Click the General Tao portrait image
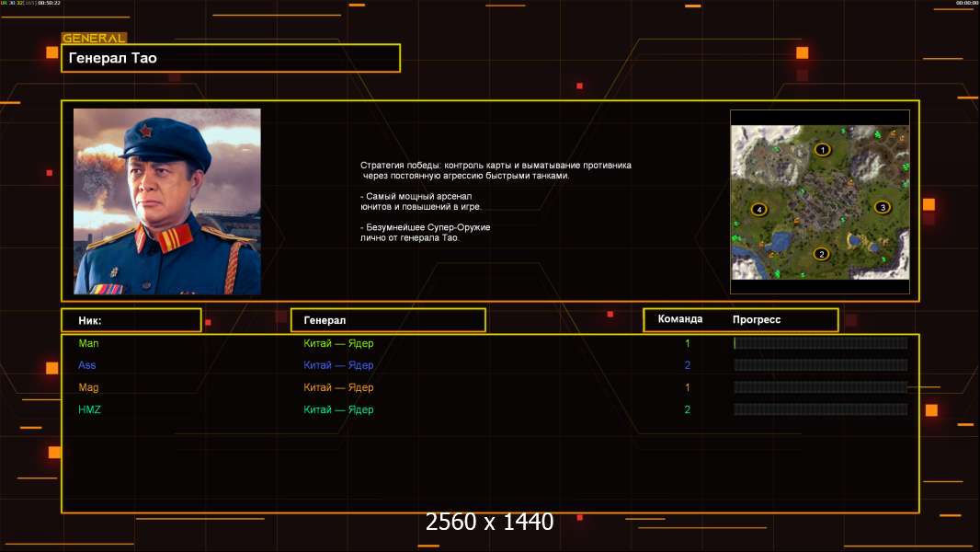980x552 pixels. (x=167, y=201)
